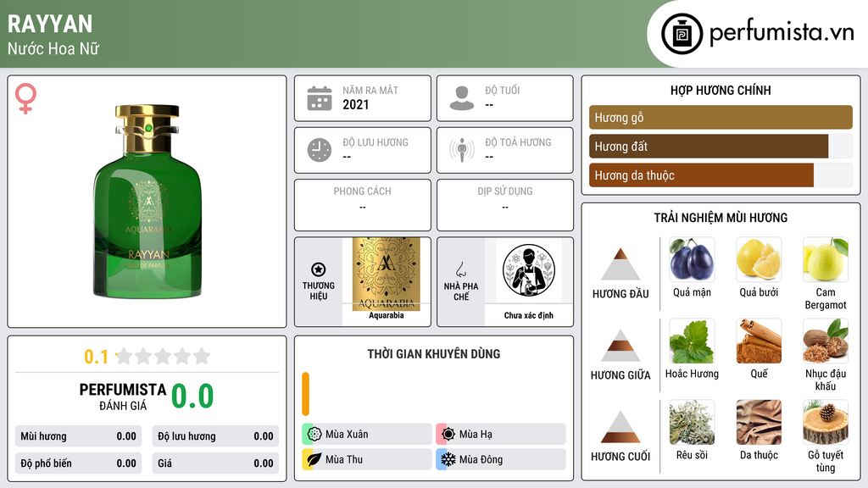Click the orange 0.1 rating value
The height and width of the screenshot is (488, 868).
pos(97,357)
